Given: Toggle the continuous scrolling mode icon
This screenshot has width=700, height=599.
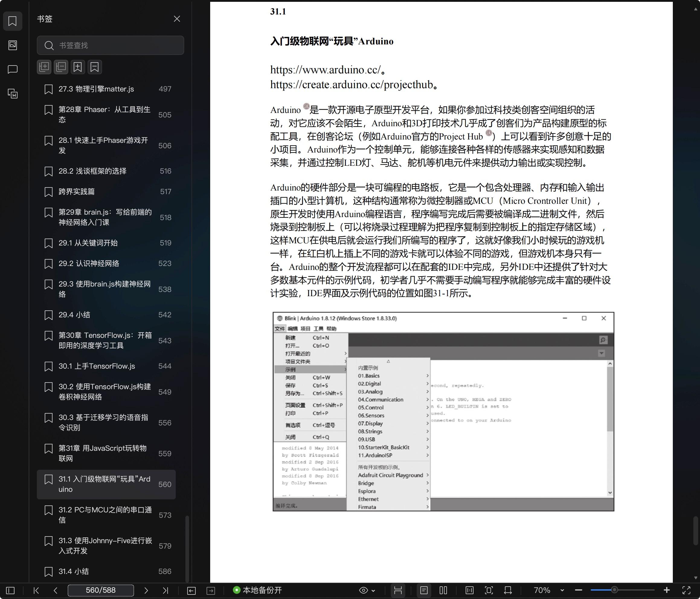Looking at the screenshot, I should point(398,590).
